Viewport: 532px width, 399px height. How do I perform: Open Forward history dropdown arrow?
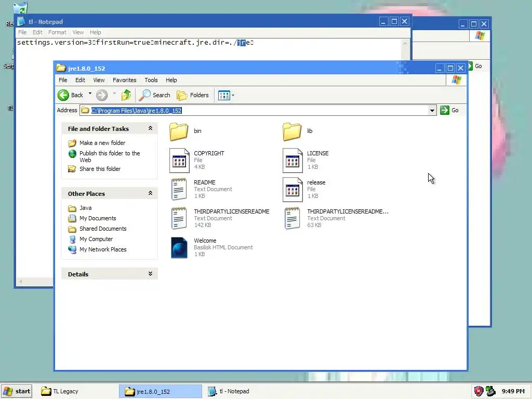coord(114,94)
